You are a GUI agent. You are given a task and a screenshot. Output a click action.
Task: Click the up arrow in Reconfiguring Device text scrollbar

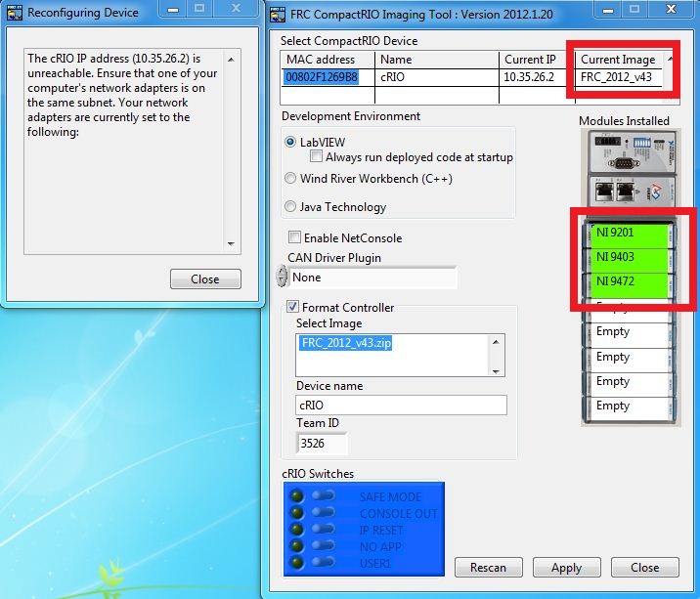231,60
